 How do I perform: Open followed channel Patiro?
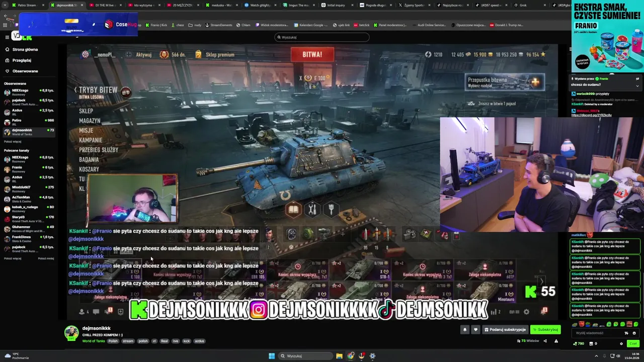pos(29,122)
